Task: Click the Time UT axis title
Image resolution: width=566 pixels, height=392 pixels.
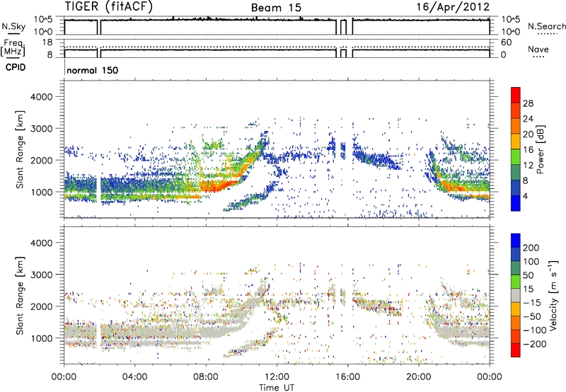Action: (x=277, y=388)
